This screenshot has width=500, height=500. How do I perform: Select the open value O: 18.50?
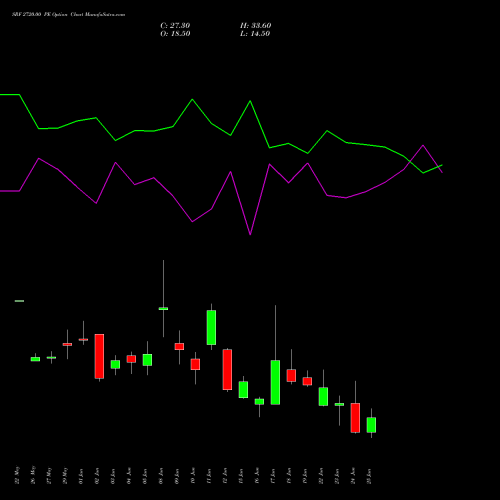point(175,34)
